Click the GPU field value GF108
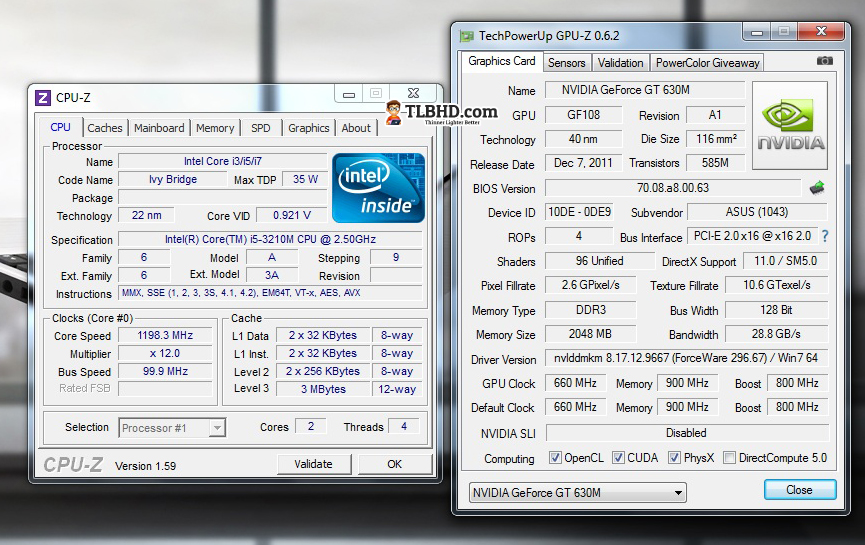 pos(584,115)
